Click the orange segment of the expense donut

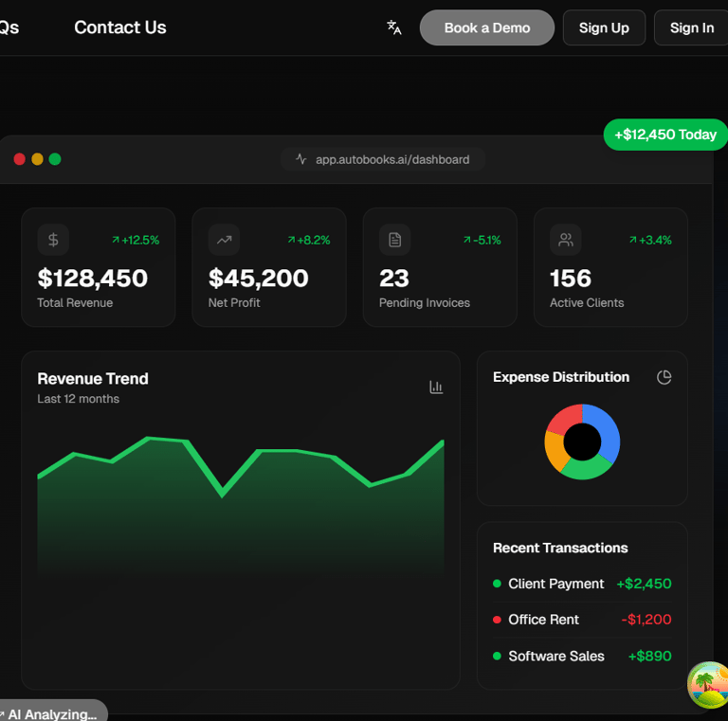pos(555,451)
